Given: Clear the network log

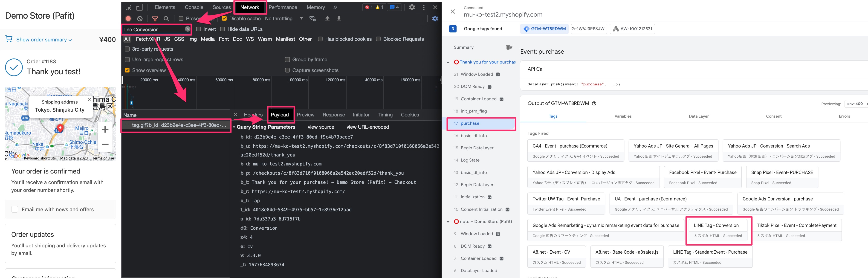Looking at the screenshot, I should click(140, 19).
